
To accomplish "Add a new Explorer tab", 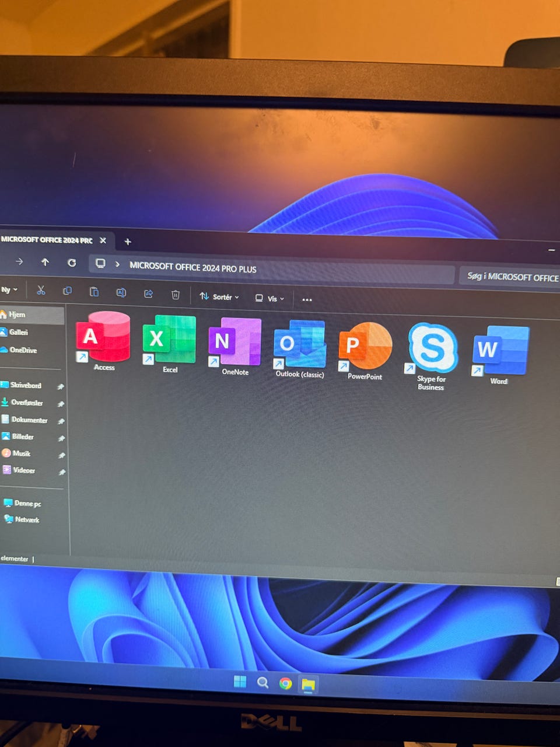I will click(x=128, y=242).
